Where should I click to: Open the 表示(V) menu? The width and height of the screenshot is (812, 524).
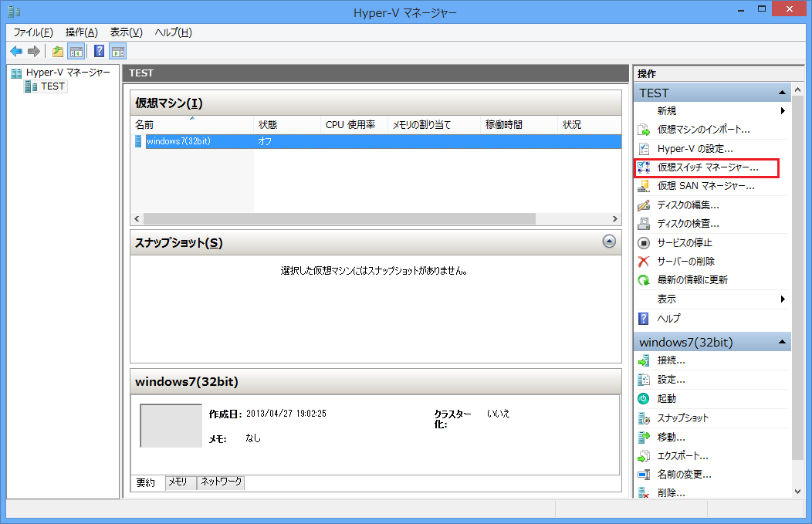127,32
